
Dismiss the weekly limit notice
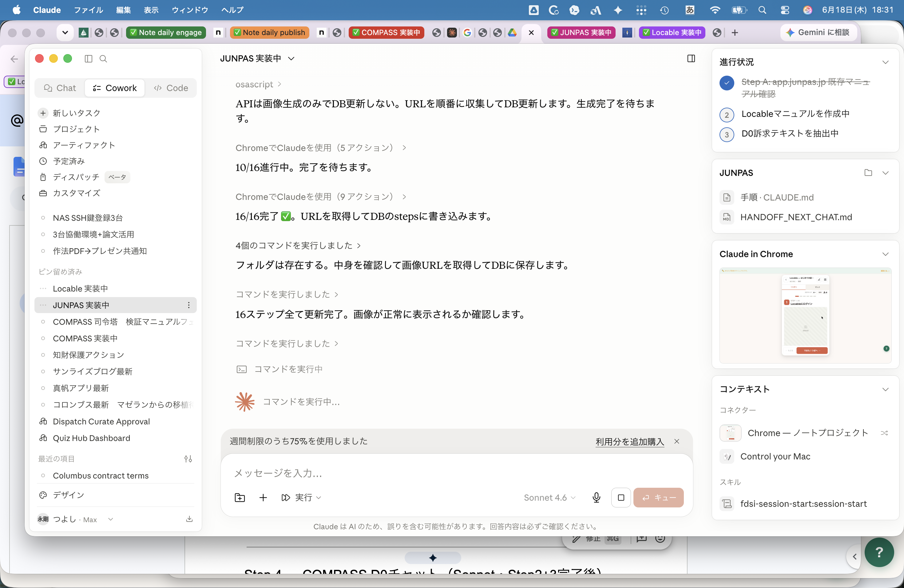coord(676,441)
